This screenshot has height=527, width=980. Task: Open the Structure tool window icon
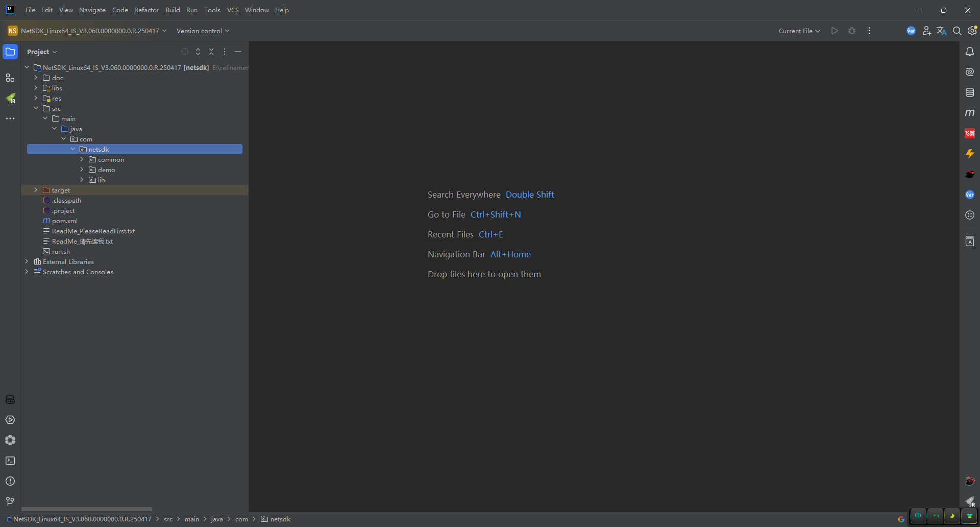[10, 78]
